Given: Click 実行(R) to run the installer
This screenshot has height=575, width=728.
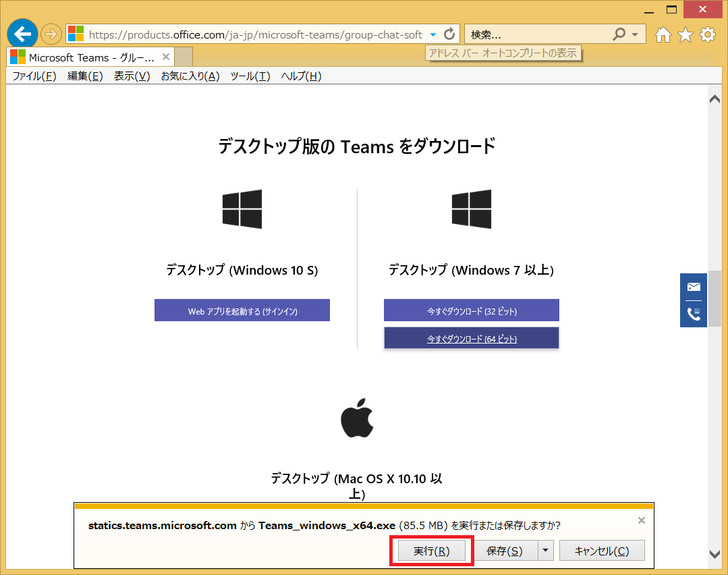Looking at the screenshot, I should coord(431,551).
